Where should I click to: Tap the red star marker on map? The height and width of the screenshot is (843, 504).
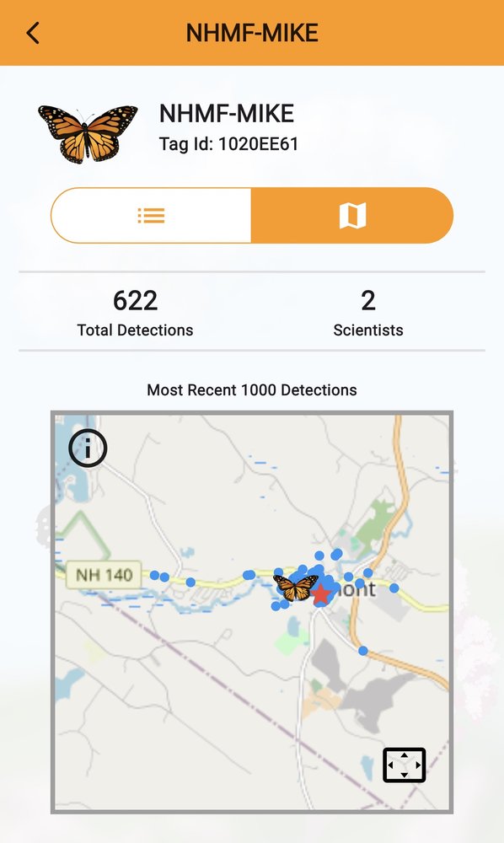tap(321, 593)
